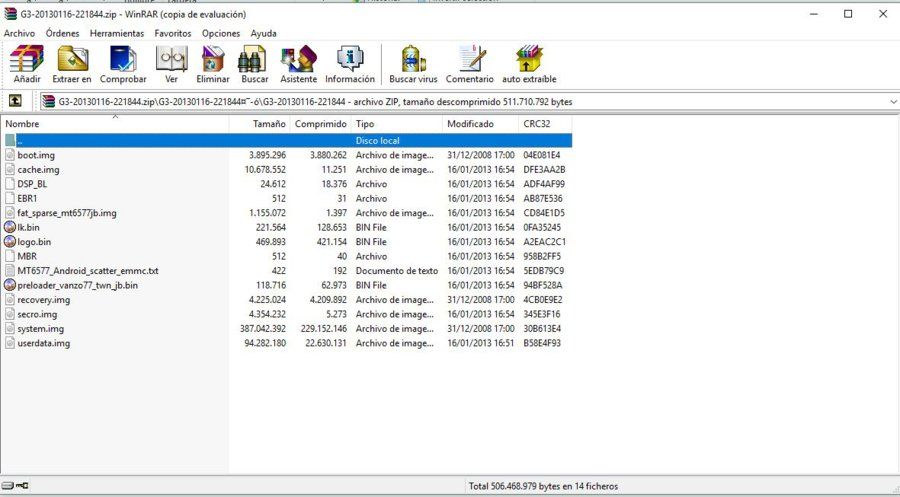Click the Extraer en toolbar icon

pyautogui.click(x=72, y=59)
